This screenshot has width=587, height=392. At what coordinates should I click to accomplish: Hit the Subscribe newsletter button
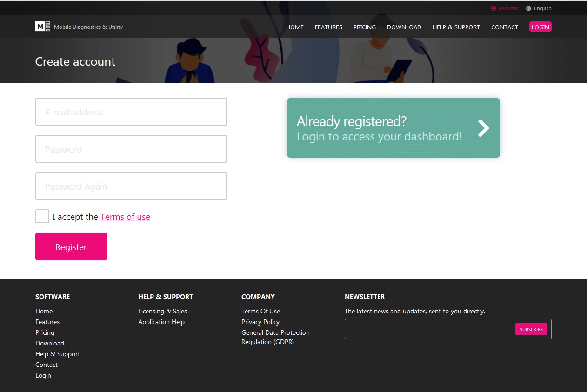coord(531,329)
